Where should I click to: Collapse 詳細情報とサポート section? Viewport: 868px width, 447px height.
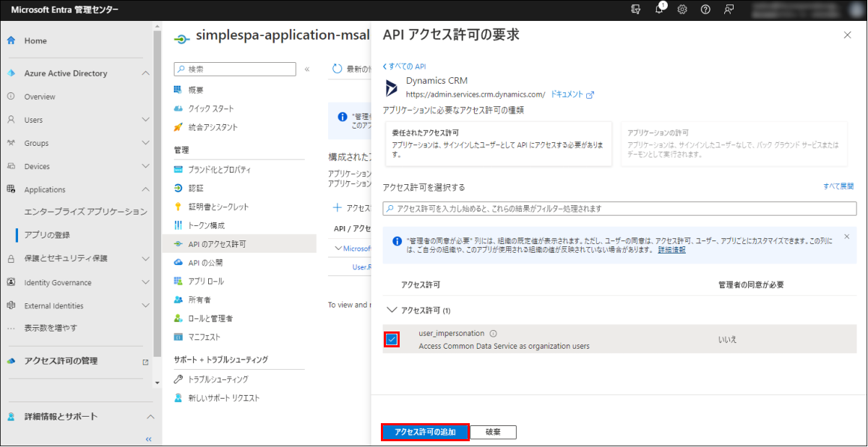point(150,417)
